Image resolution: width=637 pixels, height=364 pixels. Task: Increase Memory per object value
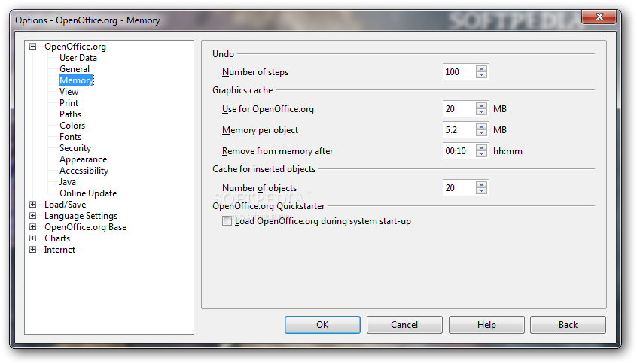point(481,127)
